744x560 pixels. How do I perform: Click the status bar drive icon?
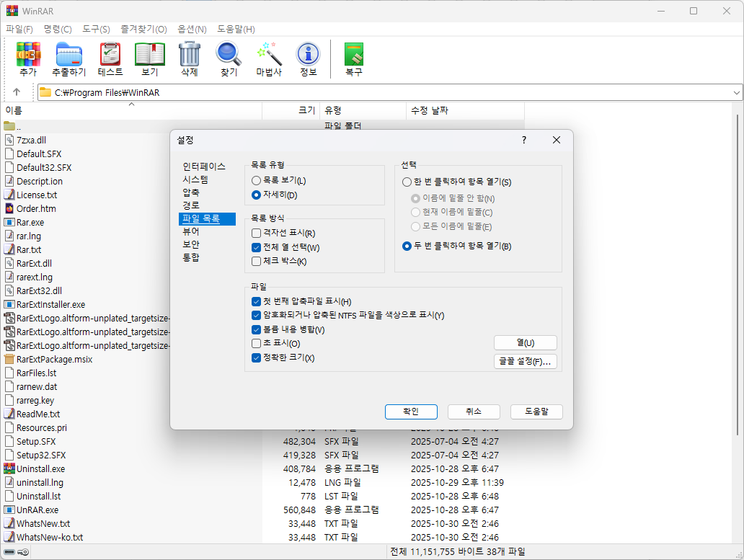(9, 552)
